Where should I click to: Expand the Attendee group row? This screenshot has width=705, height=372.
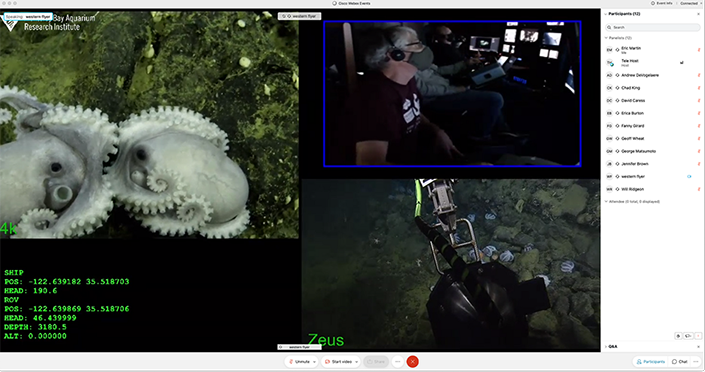point(632,202)
